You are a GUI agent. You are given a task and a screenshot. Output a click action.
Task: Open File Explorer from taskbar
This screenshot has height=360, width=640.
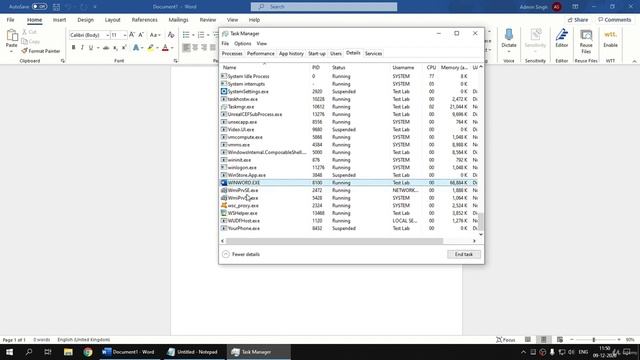(68, 352)
